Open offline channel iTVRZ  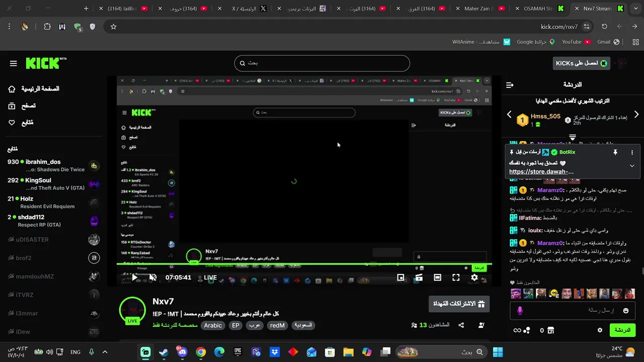[x=53, y=295]
